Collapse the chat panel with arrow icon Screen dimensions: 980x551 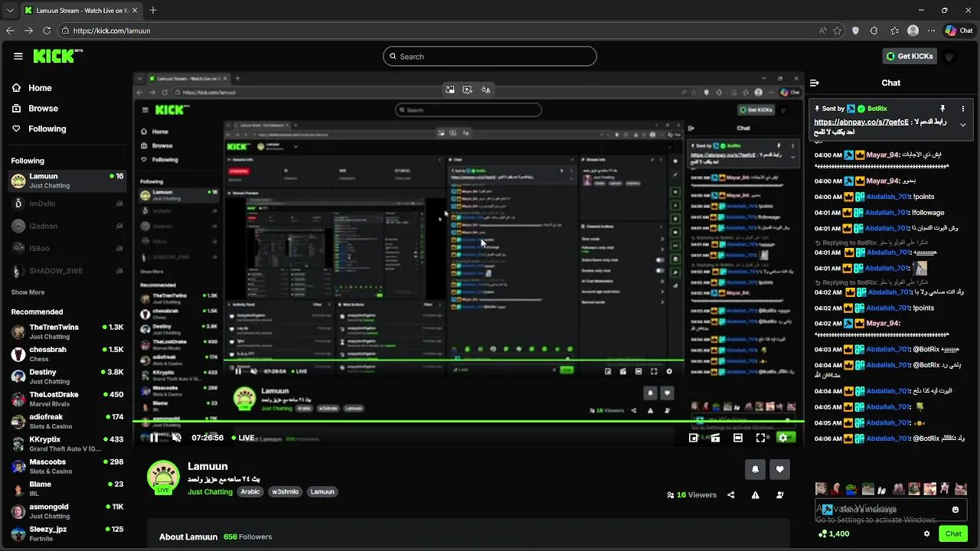click(815, 83)
